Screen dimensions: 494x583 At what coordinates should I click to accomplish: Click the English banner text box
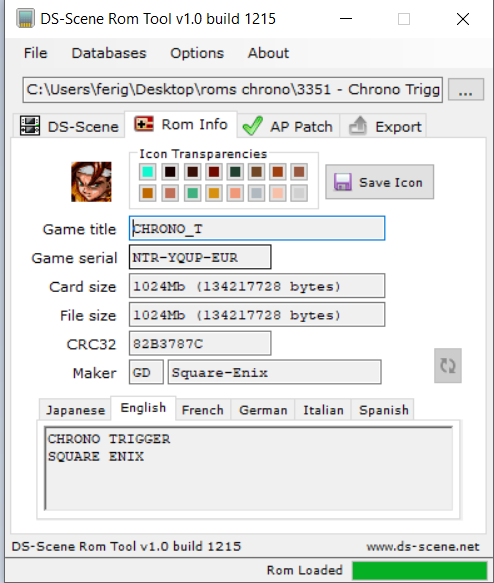click(x=248, y=468)
